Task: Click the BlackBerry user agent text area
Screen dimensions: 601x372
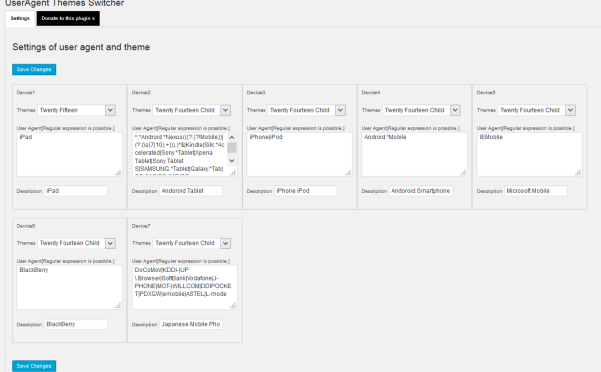Action: pos(69,287)
